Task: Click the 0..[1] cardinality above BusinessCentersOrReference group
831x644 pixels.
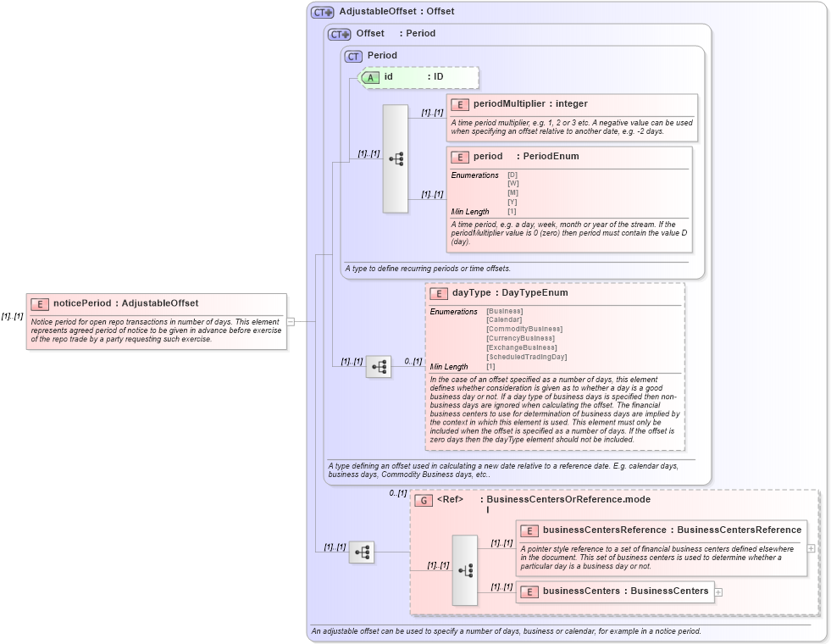Action: point(398,493)
